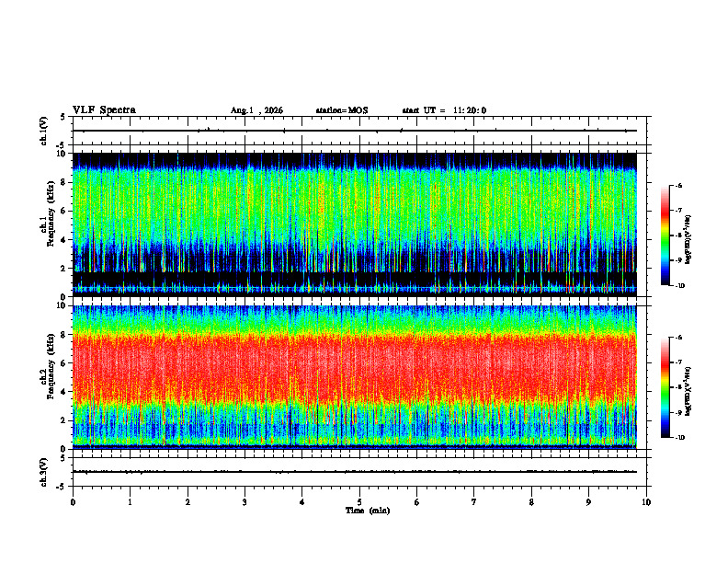Select the ch.1 colorbar "log(PSD)" unit label
This screenshot has height=563, width=728.
tap(688, 239)
